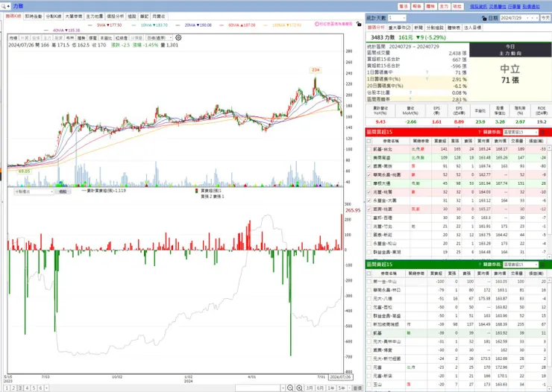Image resolution: width=552 pixels, height=392 pixels.
Task: Open the 統計天數 dropdown showing 1
Action: 397,18
